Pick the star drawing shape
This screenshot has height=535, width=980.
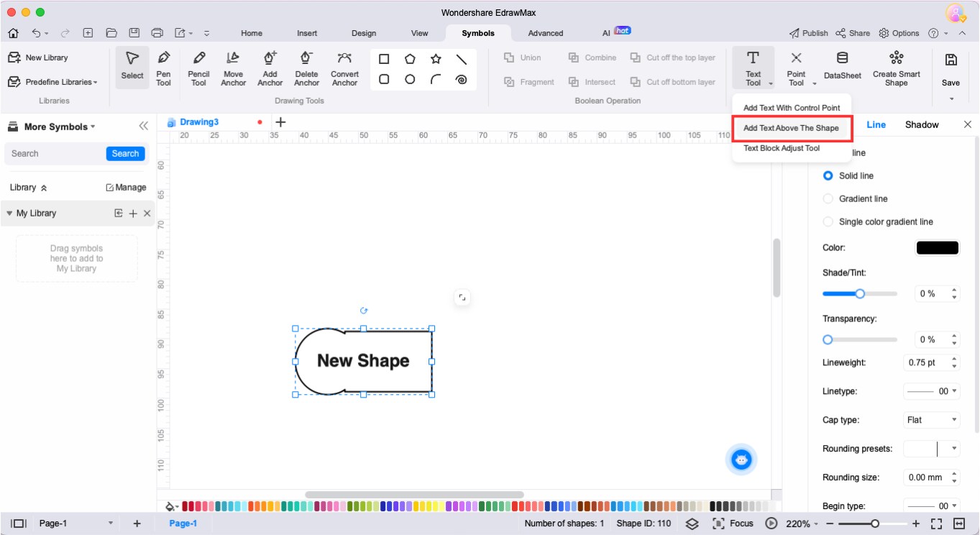click(436, 59)
